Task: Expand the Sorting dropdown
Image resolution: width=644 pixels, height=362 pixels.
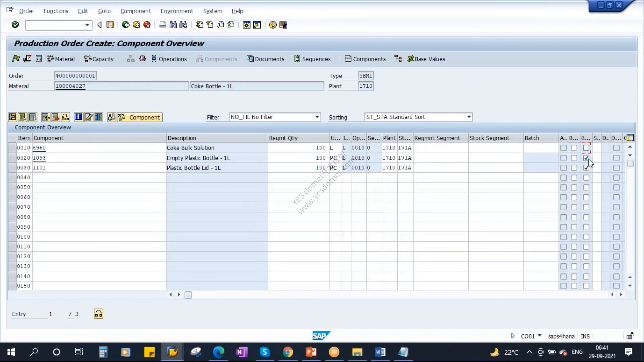Action: click(x=469, y=117)
